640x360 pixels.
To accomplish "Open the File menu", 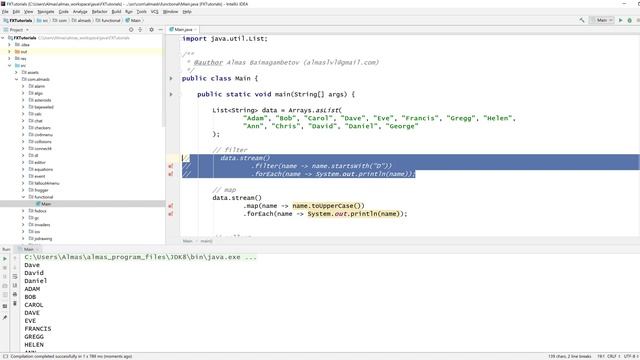I will (x=5, y=12).
